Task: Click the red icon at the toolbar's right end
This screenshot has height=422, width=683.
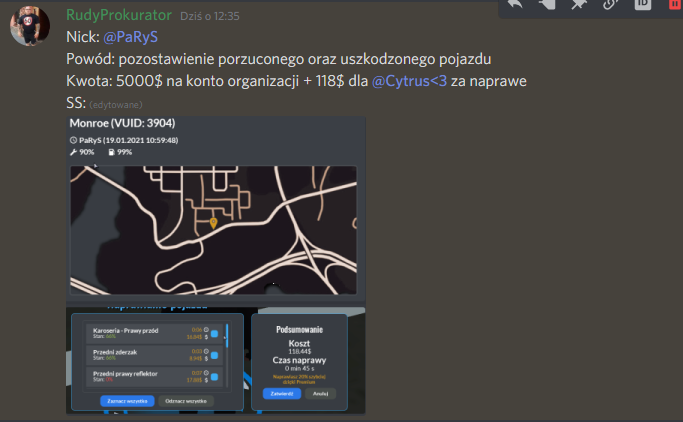Action: [675, 4]
